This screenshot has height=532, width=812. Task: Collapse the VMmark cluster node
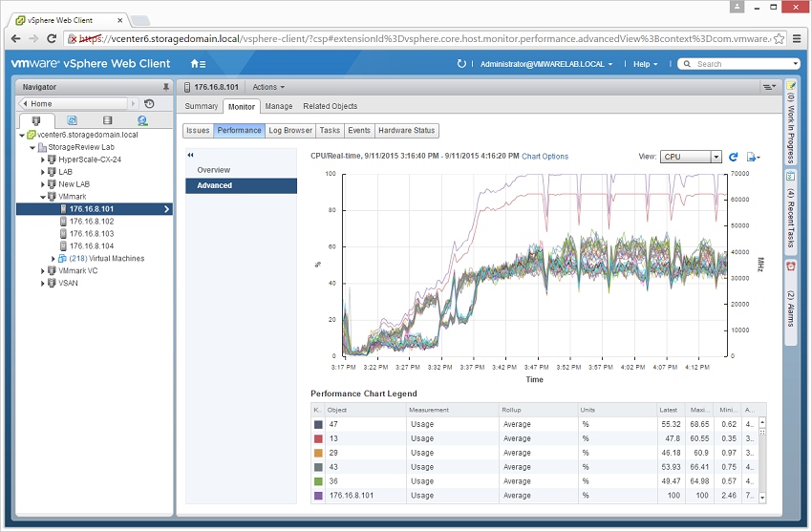click(43, 197)
